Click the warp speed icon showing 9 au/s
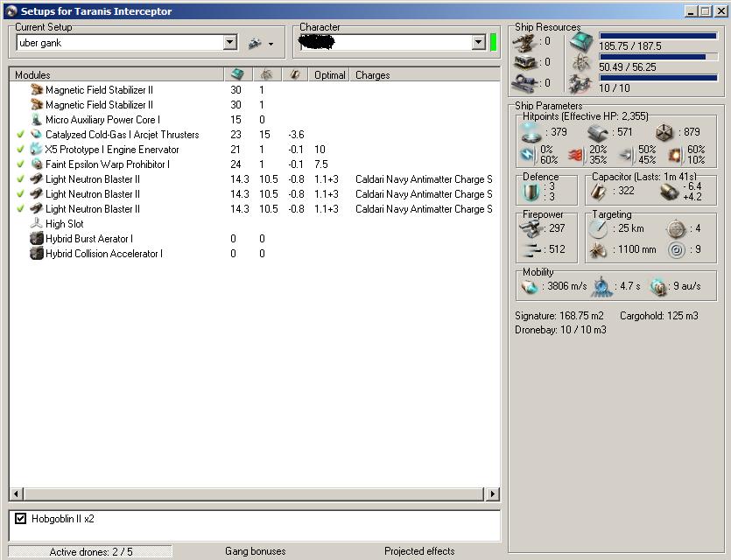Viewport: 731px width, 560px height. click(x=659, y=287)
